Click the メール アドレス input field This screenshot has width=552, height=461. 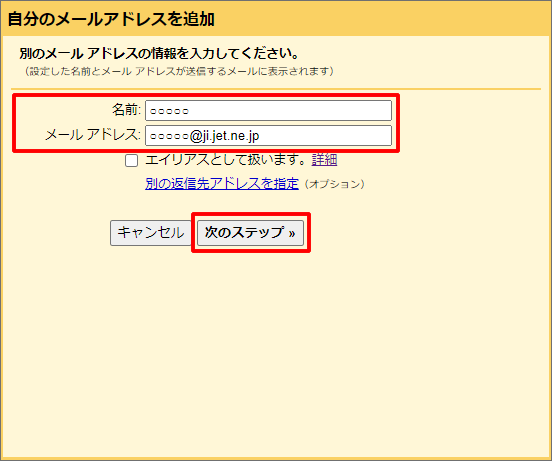tap(268, 135)
